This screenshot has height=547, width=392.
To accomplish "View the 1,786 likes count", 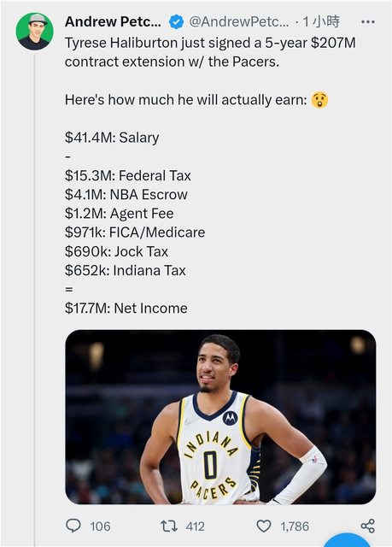I will [x=295, y=526].
